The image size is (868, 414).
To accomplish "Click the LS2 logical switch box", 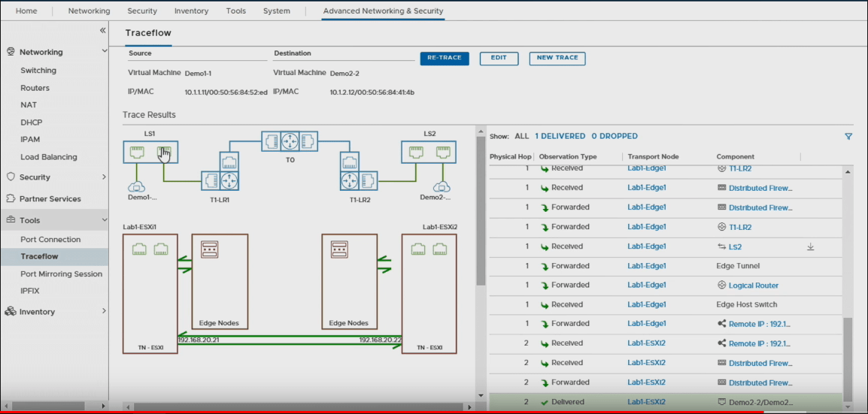I will 429,153.
